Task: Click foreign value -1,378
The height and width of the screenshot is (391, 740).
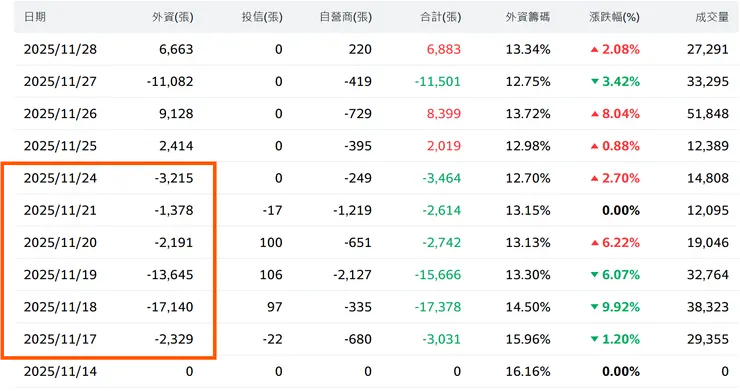Action: tap(174, 210)
